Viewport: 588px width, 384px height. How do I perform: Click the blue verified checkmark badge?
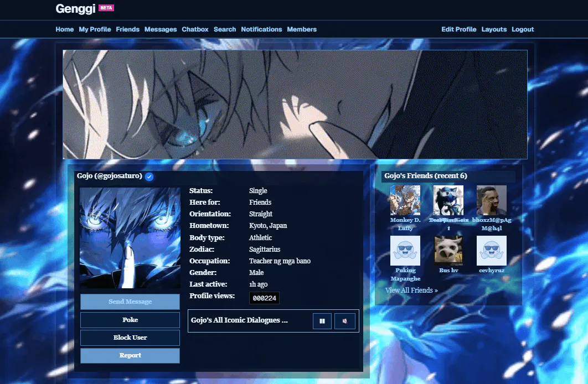[x=149, y=177]
